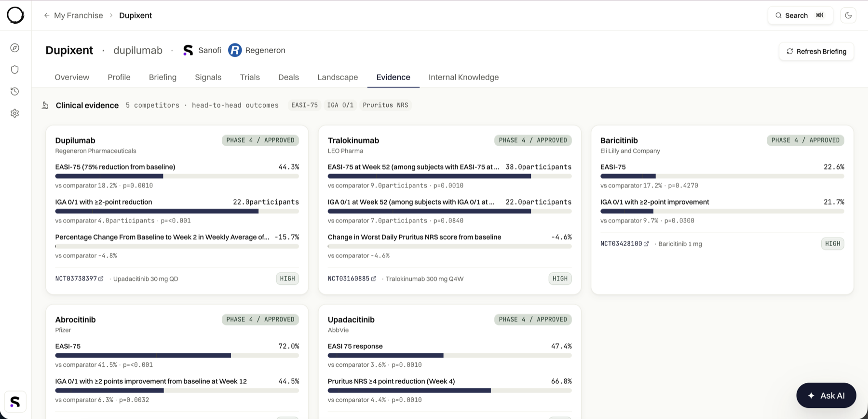The width and height of the screenshot is (868, 419).
Task: Switch to the Trials tab
Action: (250, 77)
